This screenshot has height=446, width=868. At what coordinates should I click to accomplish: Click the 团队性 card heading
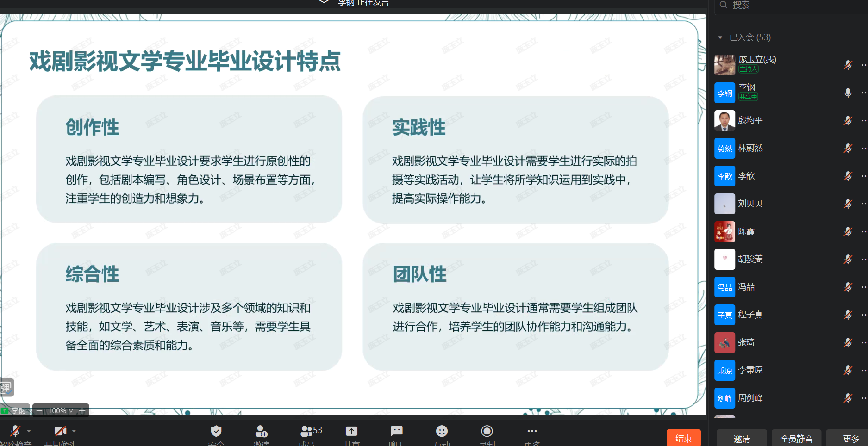[x=420, y=274]
